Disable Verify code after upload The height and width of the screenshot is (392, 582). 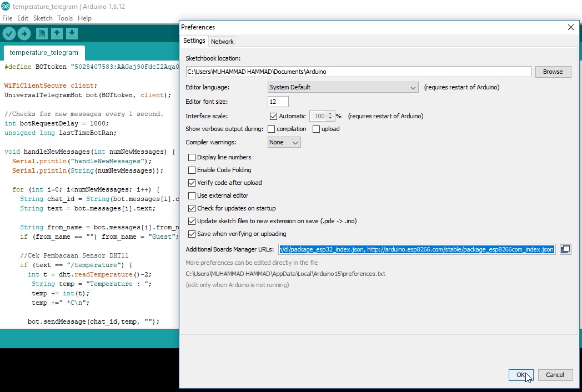tap(192, 183)
